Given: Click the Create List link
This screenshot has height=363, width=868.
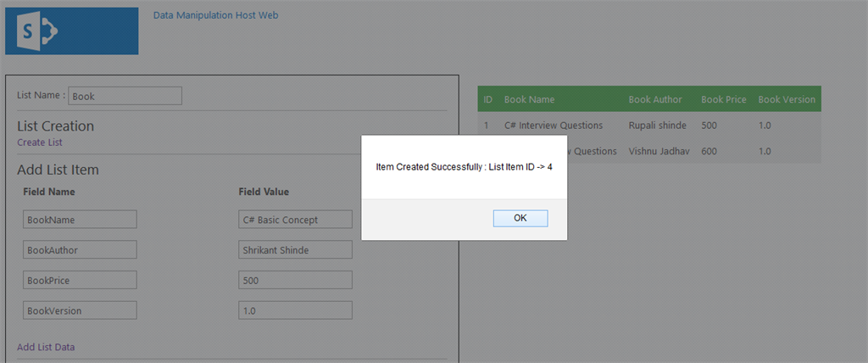Looking at the screenshot, I should [x=40, y=142].
